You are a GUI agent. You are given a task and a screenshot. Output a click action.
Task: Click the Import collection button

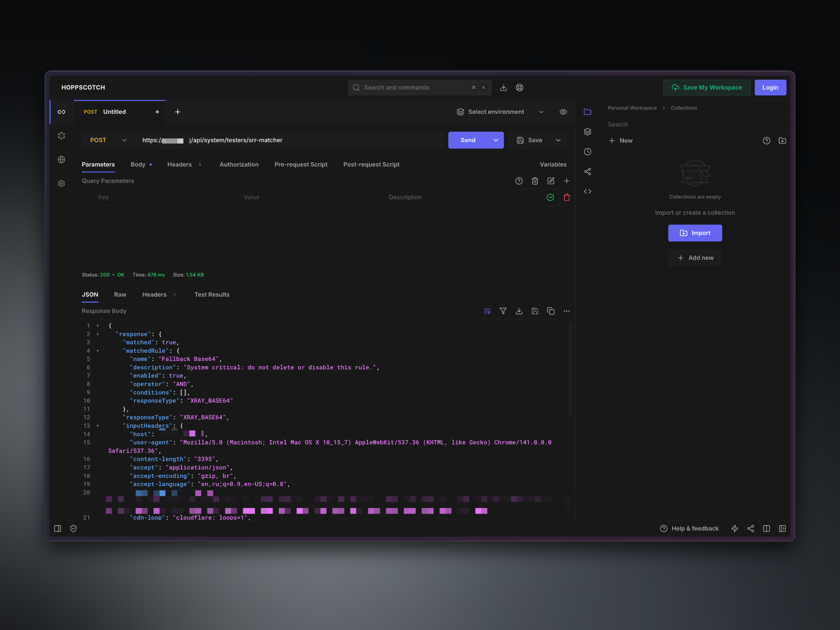(695, 233)
